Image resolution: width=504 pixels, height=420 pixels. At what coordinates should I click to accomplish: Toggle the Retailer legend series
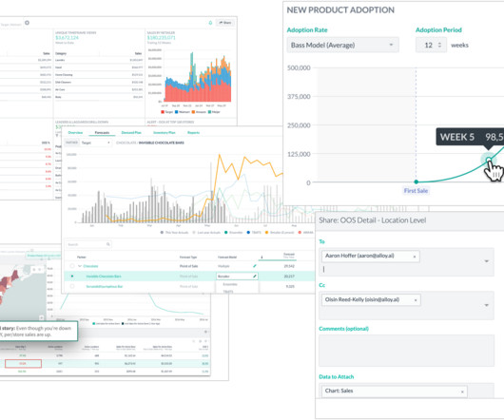[x=280, y=233]
